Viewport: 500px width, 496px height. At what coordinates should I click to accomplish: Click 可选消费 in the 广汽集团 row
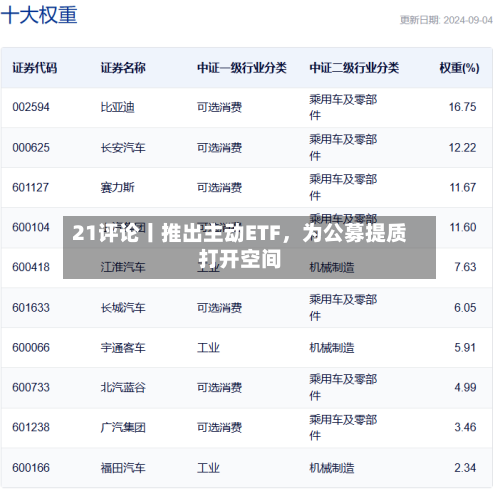(219, 427)
